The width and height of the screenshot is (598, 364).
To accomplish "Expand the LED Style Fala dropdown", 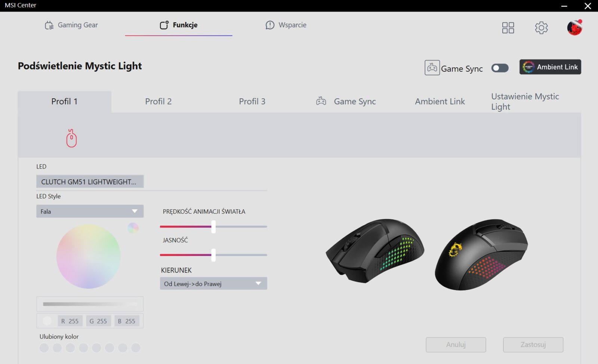I will (x=90, y=211).
